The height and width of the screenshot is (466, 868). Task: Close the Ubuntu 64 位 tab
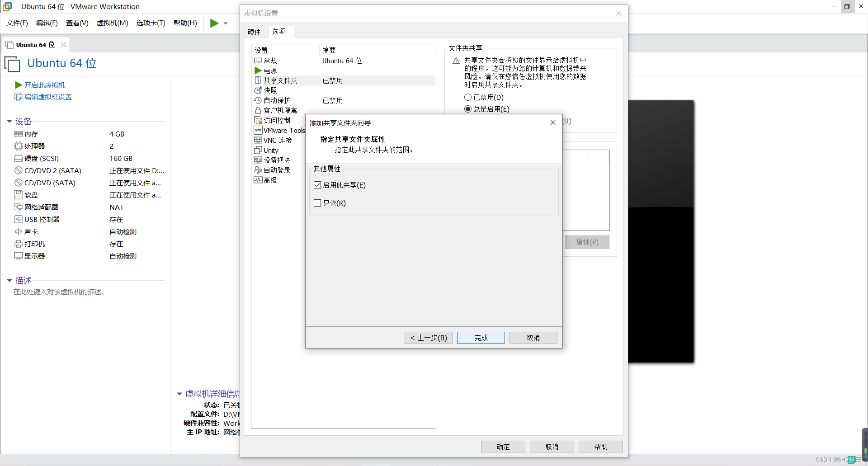point(63,44)
